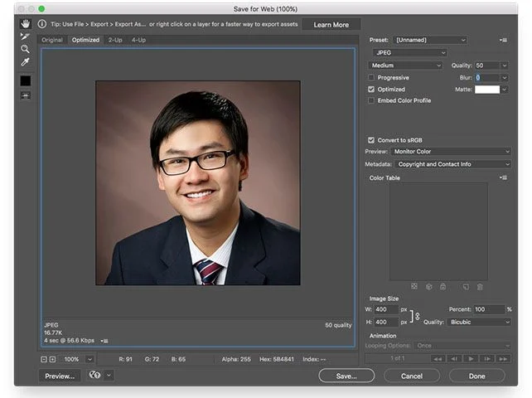Viewport: 532px width, 398px height.
Task: Select the Slice Select tool
Action: pyautogui.click(x=25, y=36)
